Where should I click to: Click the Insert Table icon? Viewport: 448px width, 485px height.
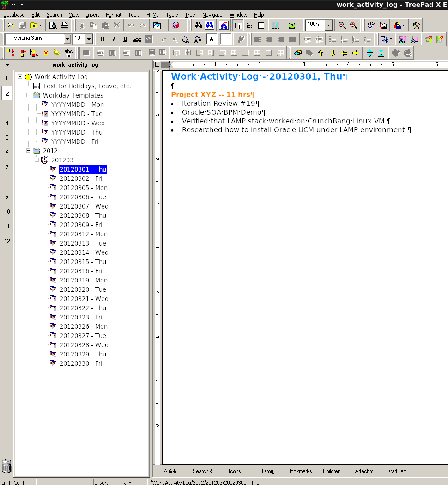point(86,53)
